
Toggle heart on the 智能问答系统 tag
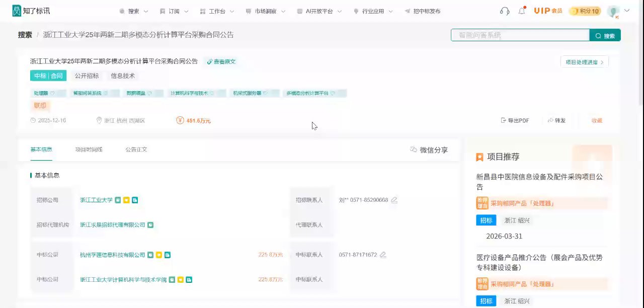(x=106, y=93)
